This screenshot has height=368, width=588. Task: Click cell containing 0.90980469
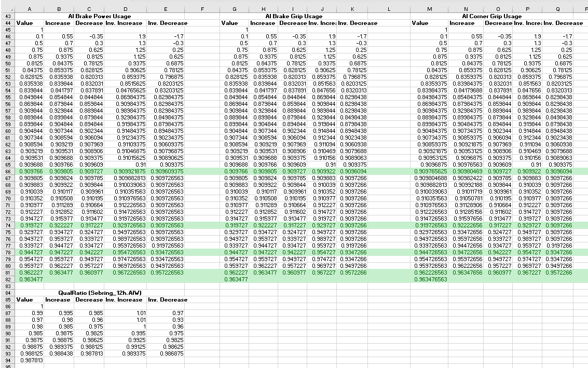(x=466, y=171)
